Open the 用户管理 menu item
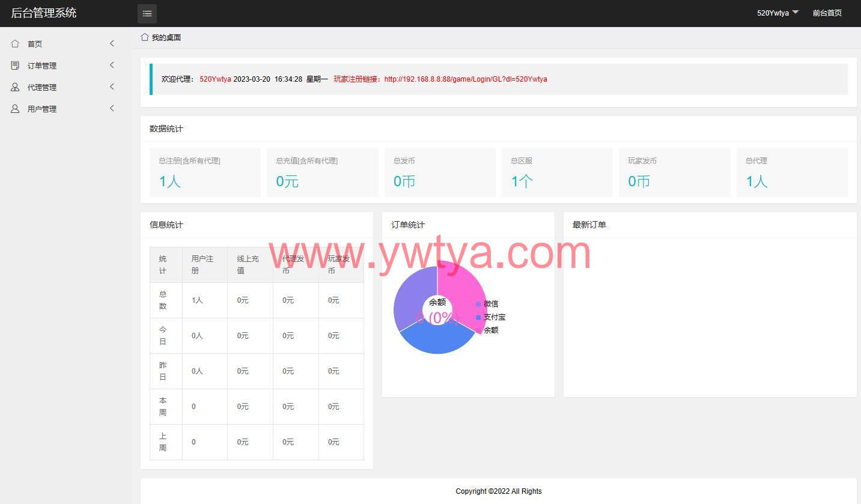Image resolution: width=861 pixels, height=504 pixels. [42, 109]
